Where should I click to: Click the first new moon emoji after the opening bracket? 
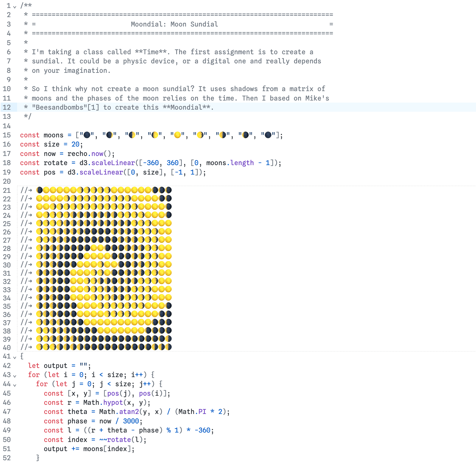coord(87,135)
